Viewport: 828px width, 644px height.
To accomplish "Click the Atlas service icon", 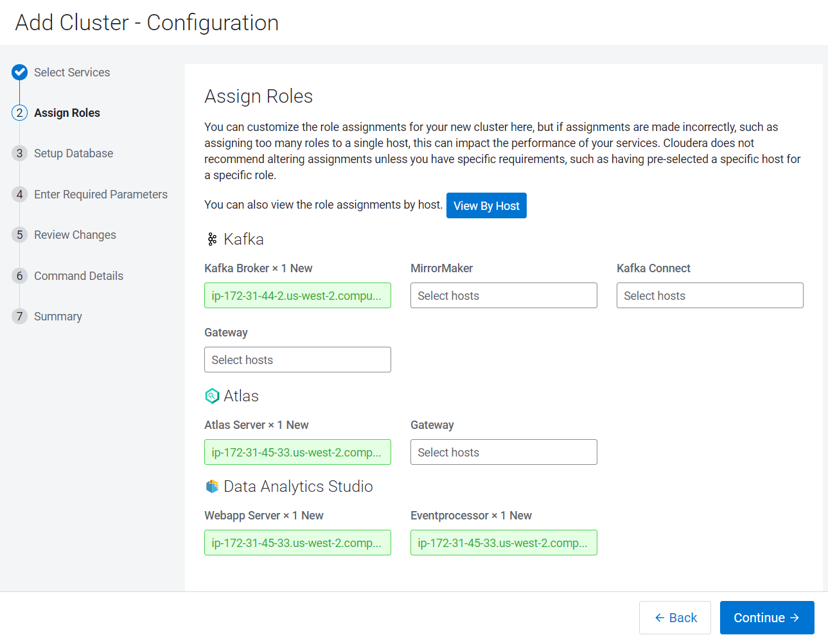I will point(212,396).
